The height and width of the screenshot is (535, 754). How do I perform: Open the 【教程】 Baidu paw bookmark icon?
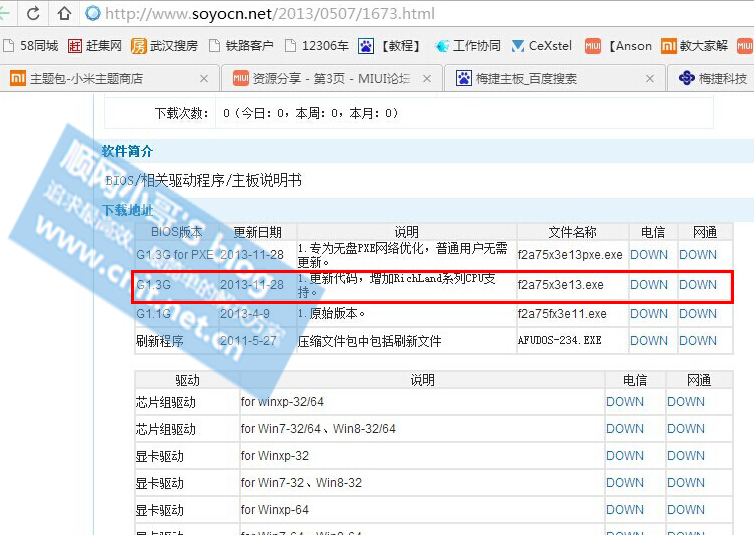(365, 46)
